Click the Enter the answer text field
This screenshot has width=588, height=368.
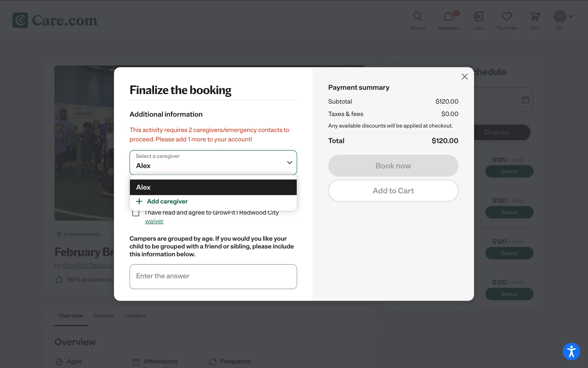(x=213, y=276)
